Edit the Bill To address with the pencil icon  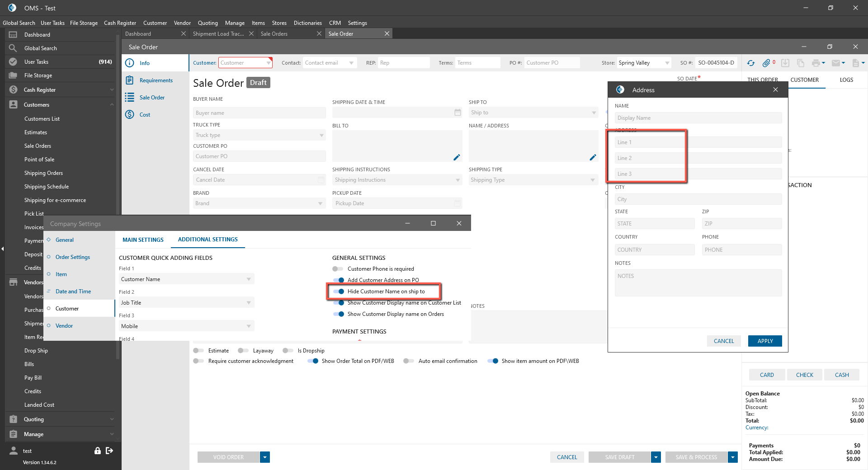point(457,157)
